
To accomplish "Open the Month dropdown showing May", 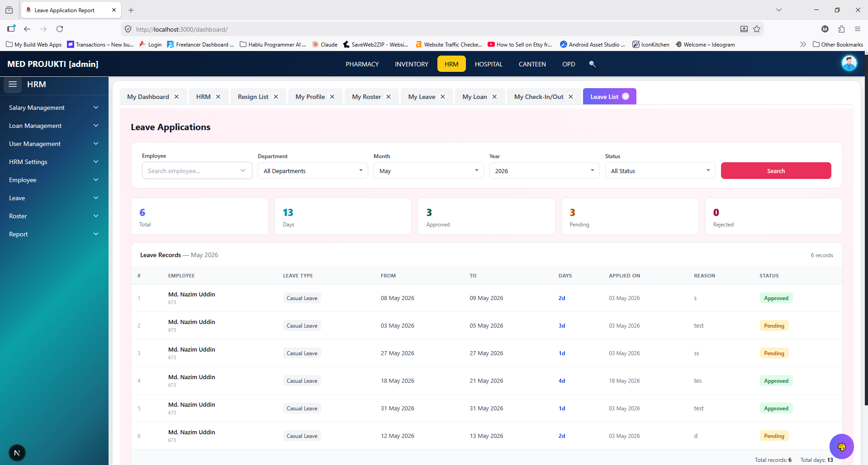I will pyautogui.click(x=429, y=171).
